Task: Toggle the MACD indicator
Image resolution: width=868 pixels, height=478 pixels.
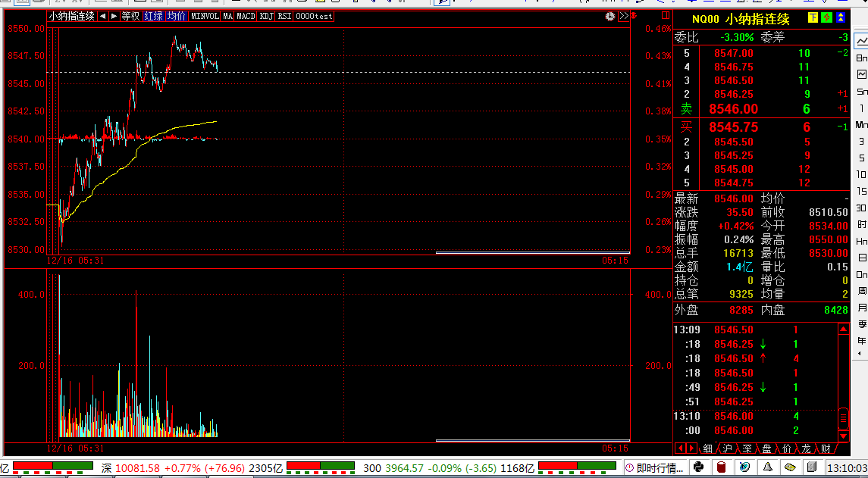Action: pyautogui.click(x=246, y=17)
